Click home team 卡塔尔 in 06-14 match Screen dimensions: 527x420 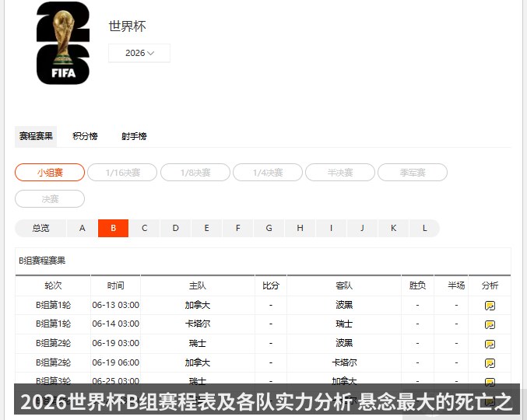(197, 324)
